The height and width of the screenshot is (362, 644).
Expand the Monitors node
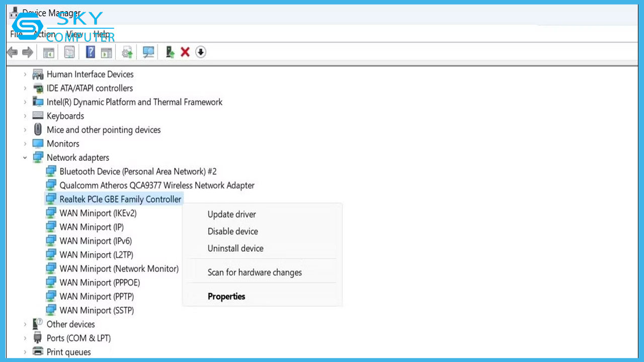25,143
